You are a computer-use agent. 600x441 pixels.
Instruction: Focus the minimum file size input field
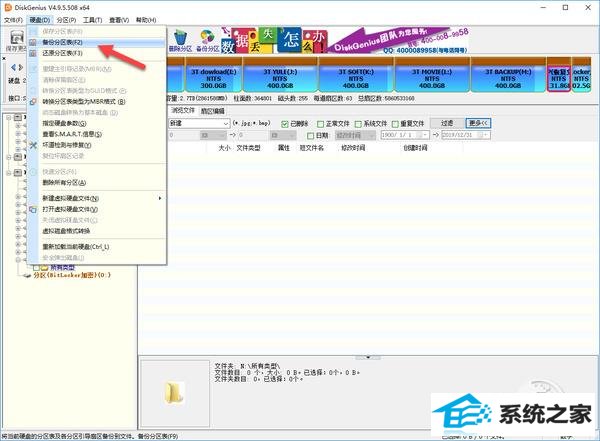coord(184,135)
